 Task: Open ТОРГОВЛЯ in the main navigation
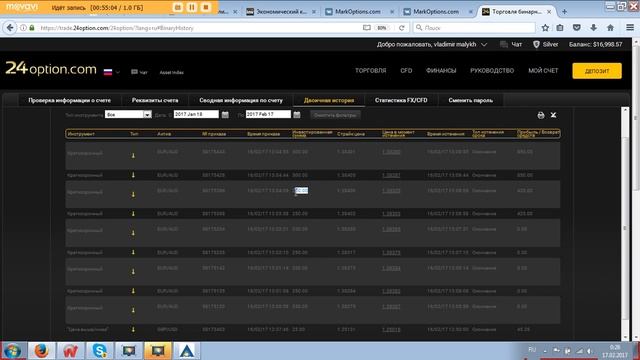tap(371, 71)
